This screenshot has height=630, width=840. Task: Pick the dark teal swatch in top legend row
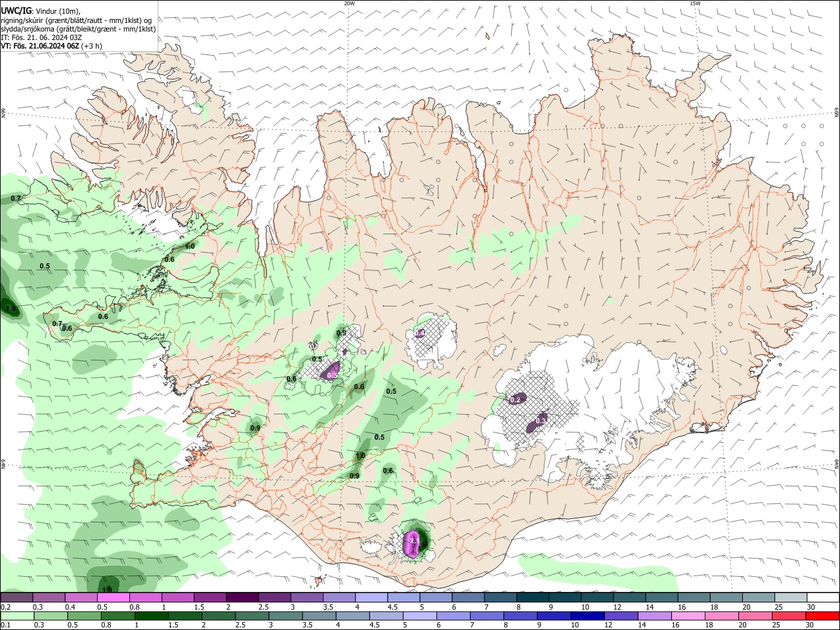pyautogui.click(x=532, y=597)
